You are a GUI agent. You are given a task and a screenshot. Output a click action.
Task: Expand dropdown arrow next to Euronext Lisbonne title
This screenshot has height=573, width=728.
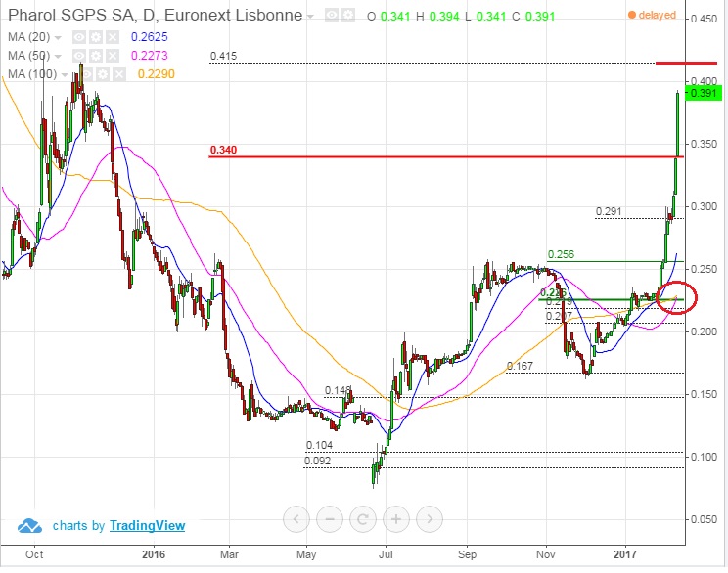[310, 17]
